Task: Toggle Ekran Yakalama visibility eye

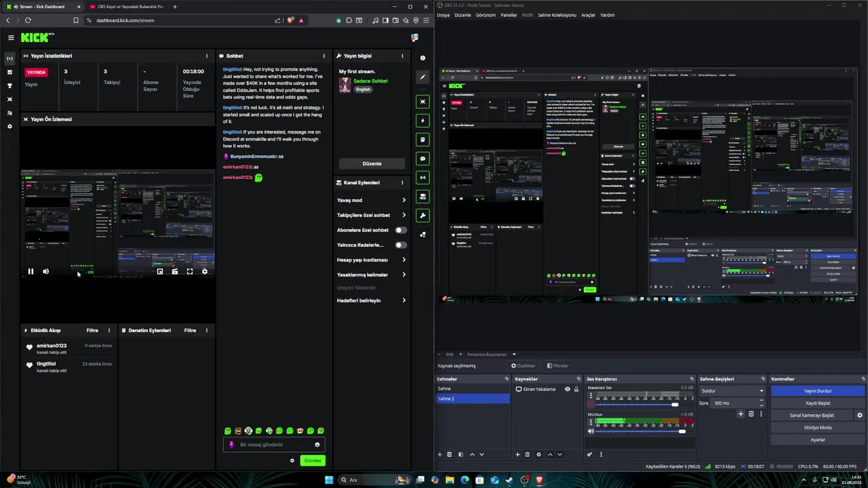Action: coord(568,389)
